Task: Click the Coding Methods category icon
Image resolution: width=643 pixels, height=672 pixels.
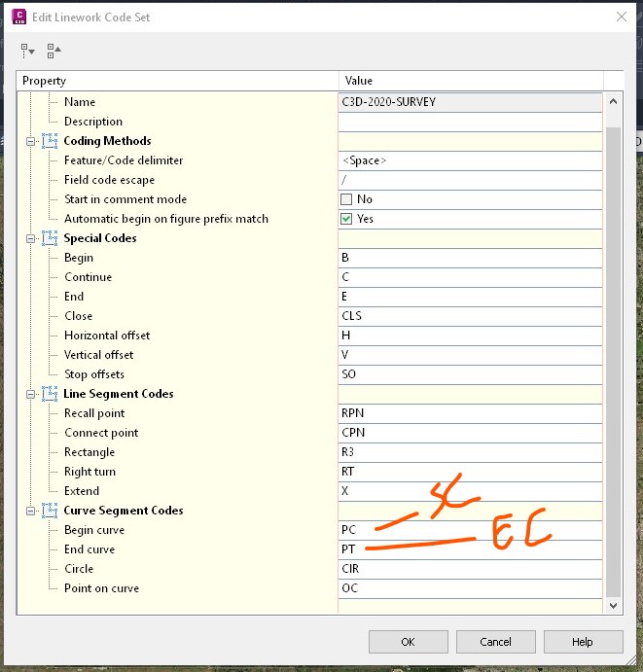Action: coord(50,141)
